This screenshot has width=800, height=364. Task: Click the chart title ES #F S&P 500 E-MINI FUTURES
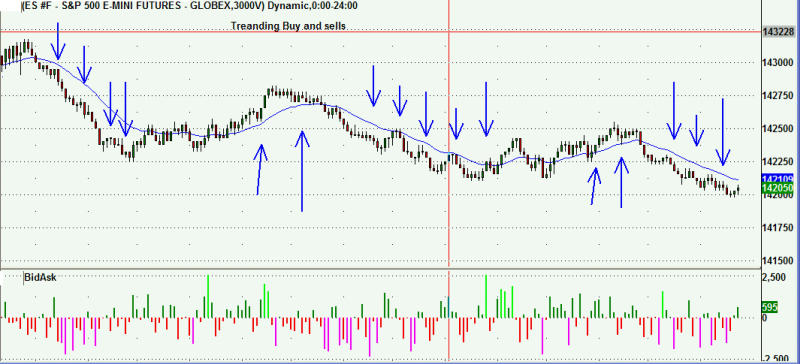[x=189, y=6]
